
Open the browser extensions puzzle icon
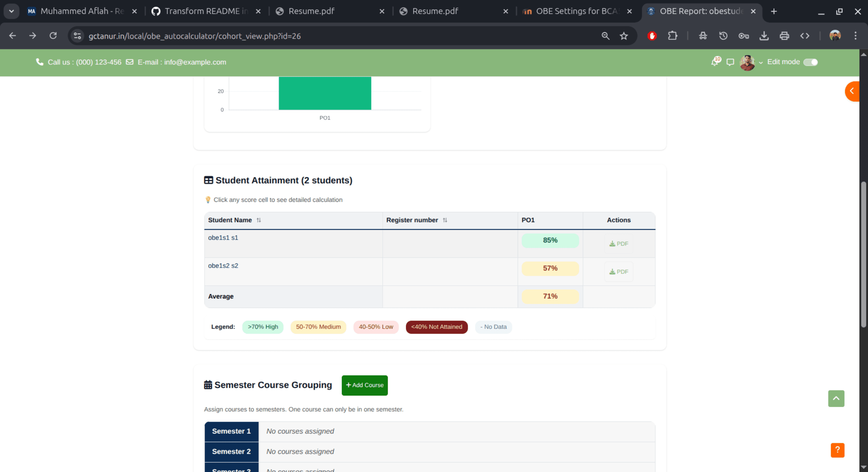pos(672,36)
